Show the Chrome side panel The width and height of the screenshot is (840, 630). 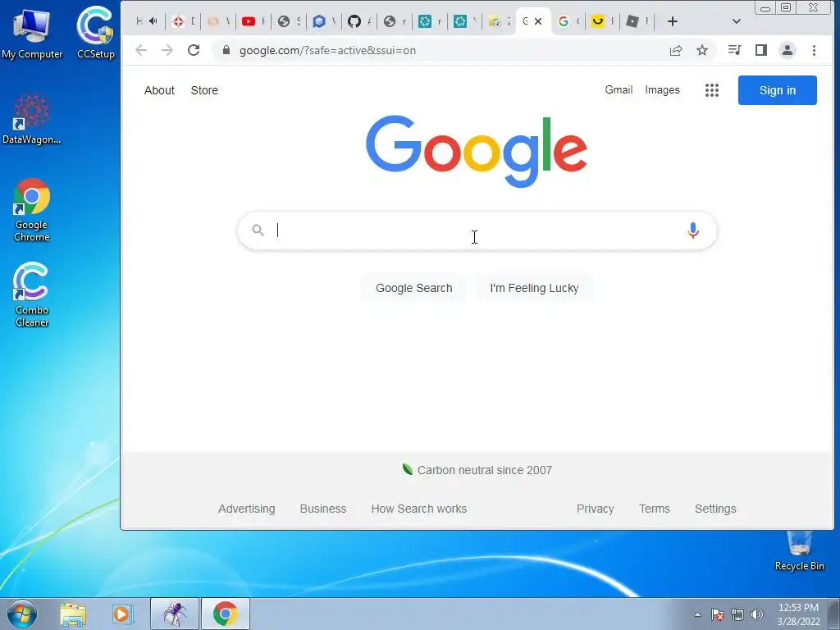pyautogui.click(x=760, y=50)
